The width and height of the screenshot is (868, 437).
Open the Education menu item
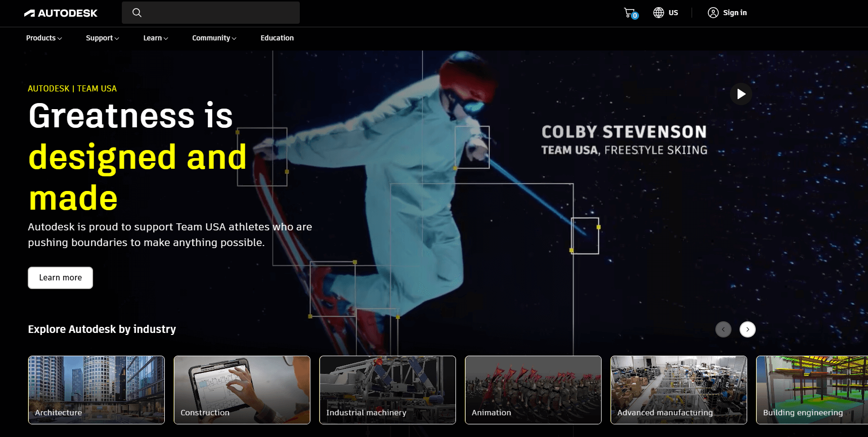point(277,38)
